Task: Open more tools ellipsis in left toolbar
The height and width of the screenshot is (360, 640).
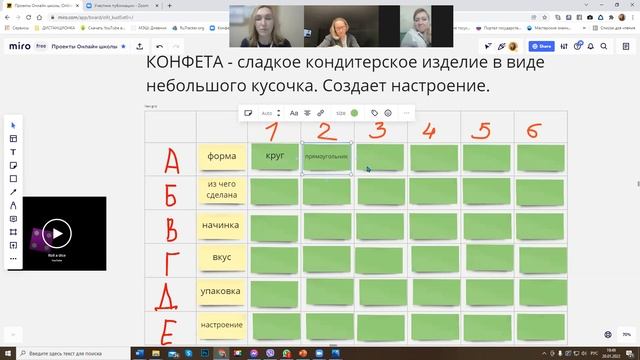Action: [x=13, y=258]
